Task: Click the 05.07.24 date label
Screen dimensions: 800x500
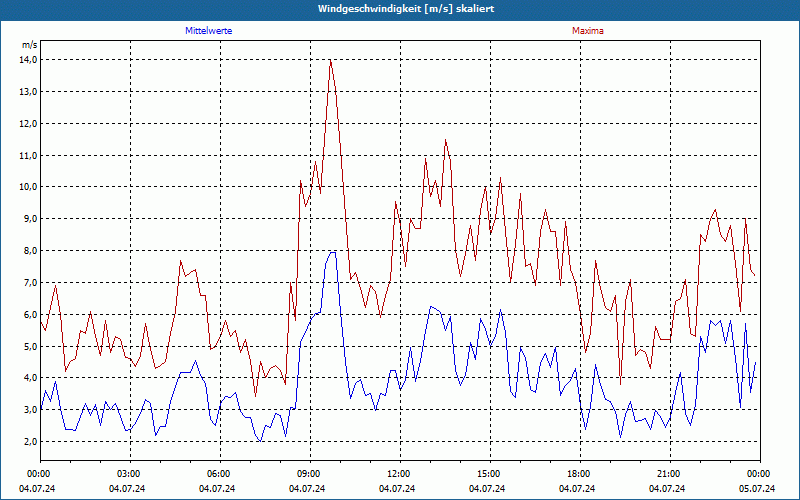Action: 757,488
